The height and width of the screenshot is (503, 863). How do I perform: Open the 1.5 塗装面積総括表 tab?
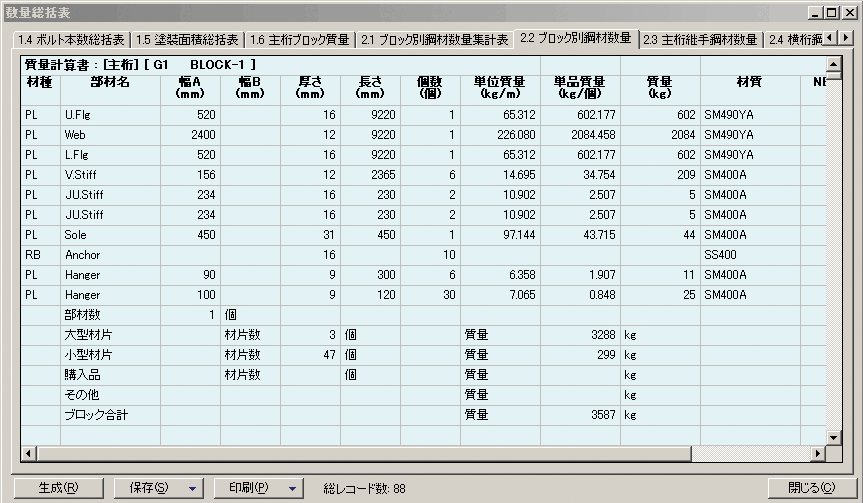pos(187,40)
